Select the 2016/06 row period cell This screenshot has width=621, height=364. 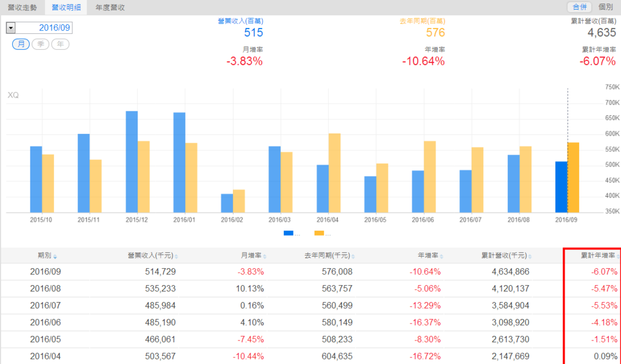[45, 322]
